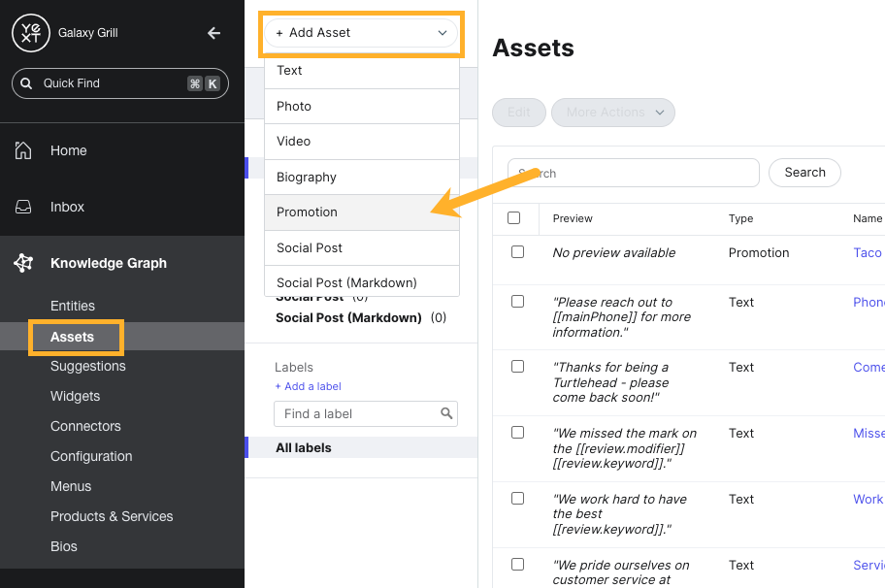The image size is (885, 588).
Task: Check the Promotion asset row checkbox
Action: (x=517, y=252)
